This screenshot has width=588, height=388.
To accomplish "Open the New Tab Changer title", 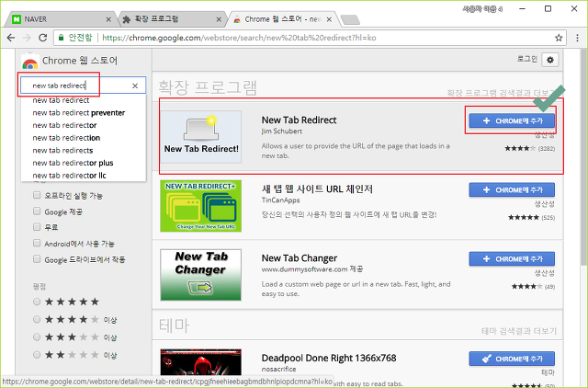I will (300, 258).
